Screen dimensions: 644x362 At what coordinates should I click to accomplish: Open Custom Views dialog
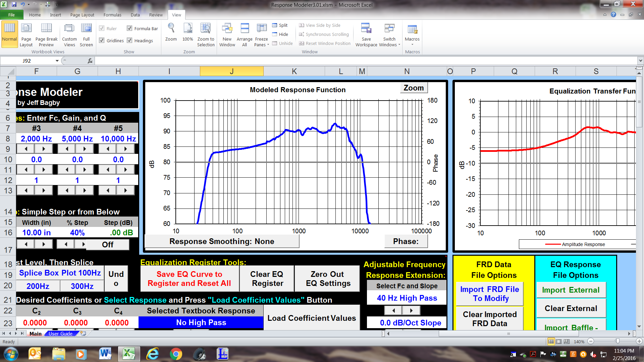tap(69, 35)
